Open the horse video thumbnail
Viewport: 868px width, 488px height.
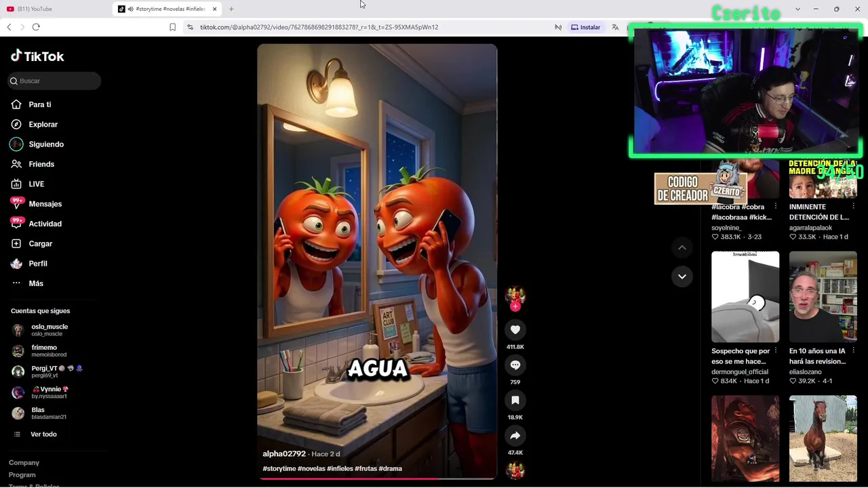point(823,439)
